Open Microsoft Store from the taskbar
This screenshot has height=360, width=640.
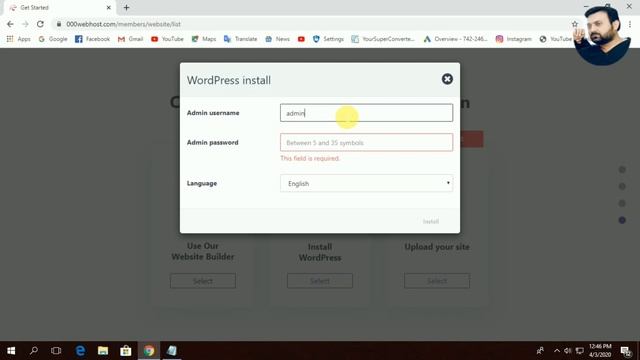tap(126, 351)
